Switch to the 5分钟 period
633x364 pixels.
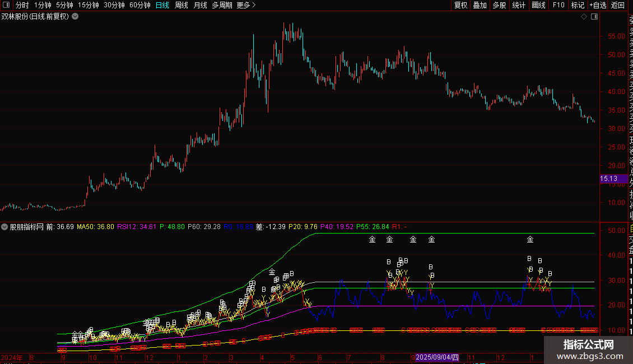click(64, 5)
